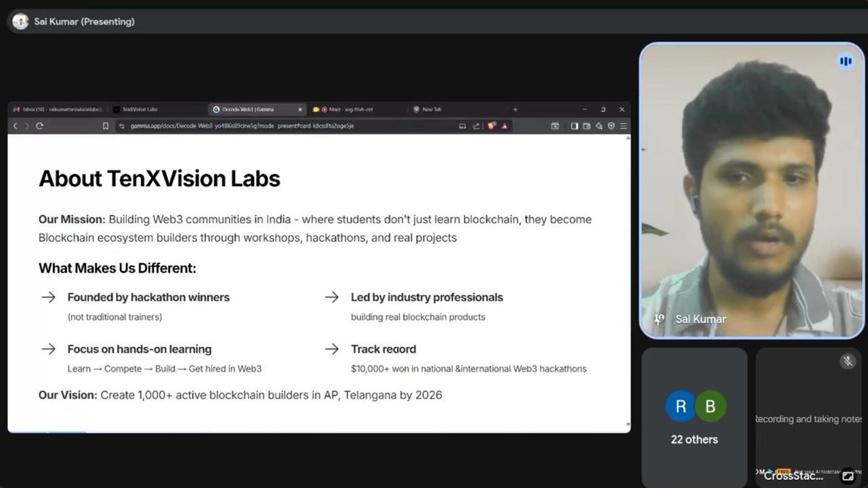The image size is (868, 488).
Task: Click the pinned icon beside Sai Kumar name
Action: 659,319
